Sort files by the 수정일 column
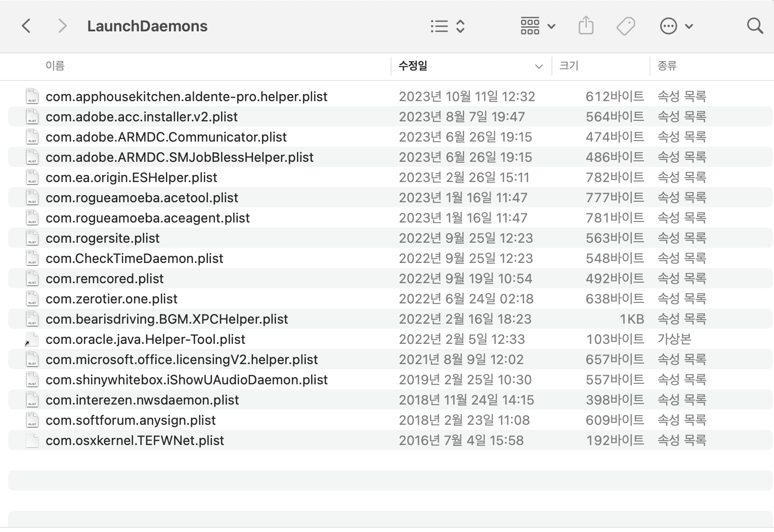The width and height of the screenshot is (774, 532). [x=413, y=66]
